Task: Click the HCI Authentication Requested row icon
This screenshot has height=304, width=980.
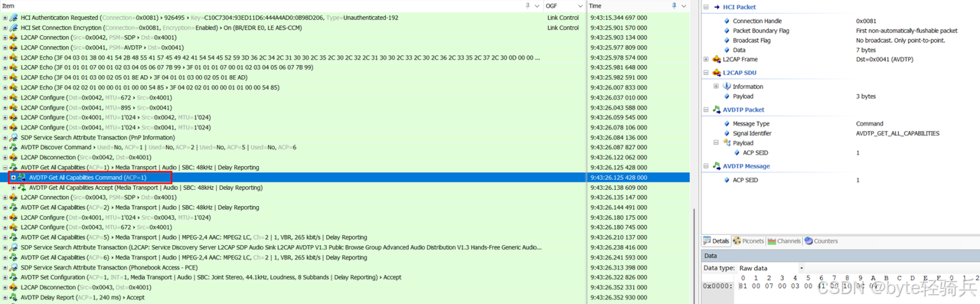Action: [x=13, y=18]
